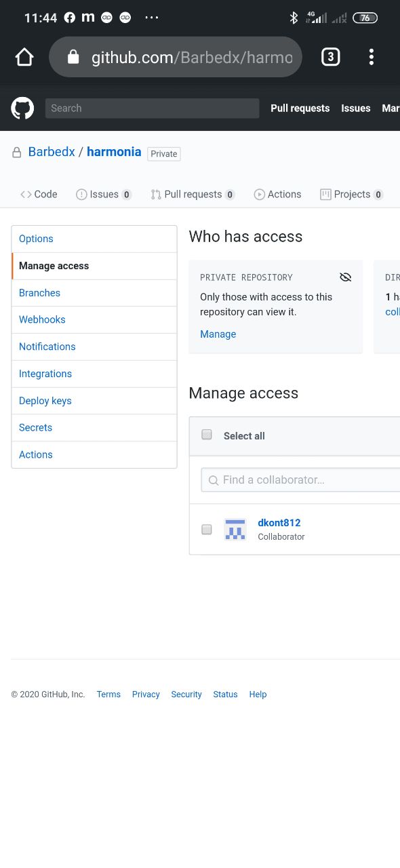This screenshot has height=868, width=400.
Task: Click the Help footer link
Action: click(258, 694)
